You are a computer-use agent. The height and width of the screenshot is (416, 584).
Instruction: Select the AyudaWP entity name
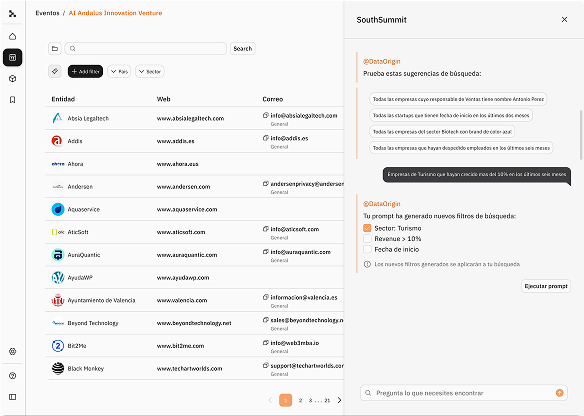(80, 277)
